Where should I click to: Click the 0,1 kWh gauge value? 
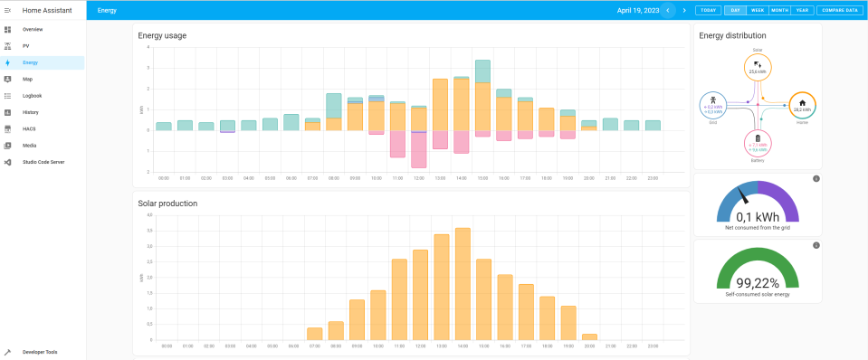758,217
